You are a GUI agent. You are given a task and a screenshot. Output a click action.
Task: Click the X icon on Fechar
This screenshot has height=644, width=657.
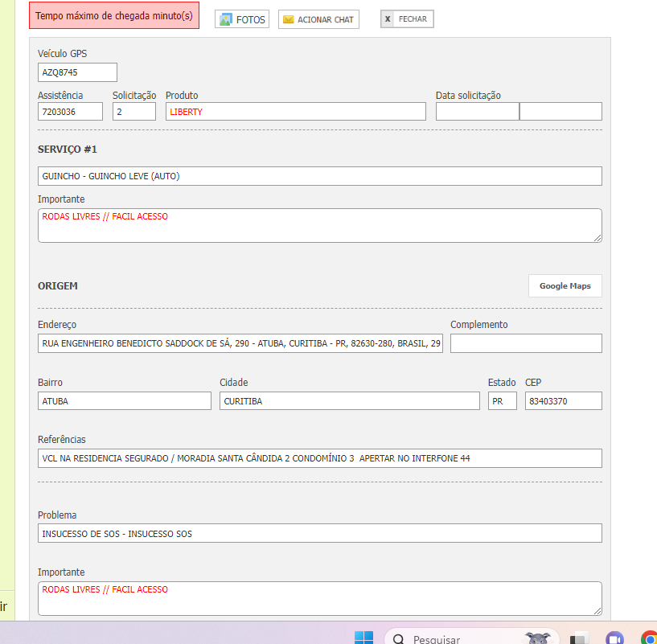click(x=388, y=18)
